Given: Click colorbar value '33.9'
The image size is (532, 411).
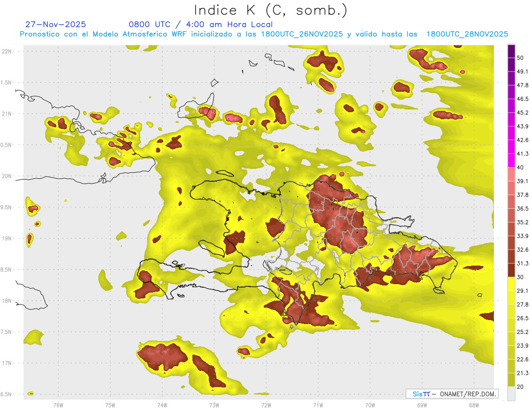Looking at the screenshot, I should (x=523, y=236).
